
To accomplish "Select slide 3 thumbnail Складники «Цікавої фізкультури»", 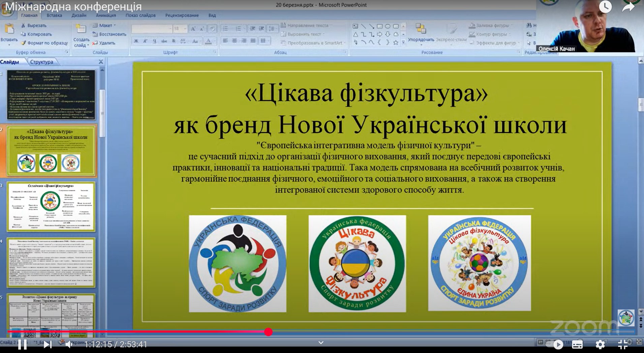I will (51, 207).
